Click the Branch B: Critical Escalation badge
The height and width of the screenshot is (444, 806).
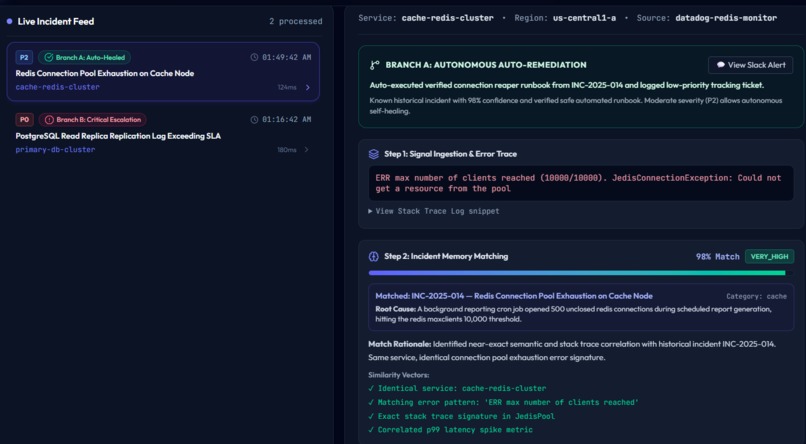click(x=93, y=120)
